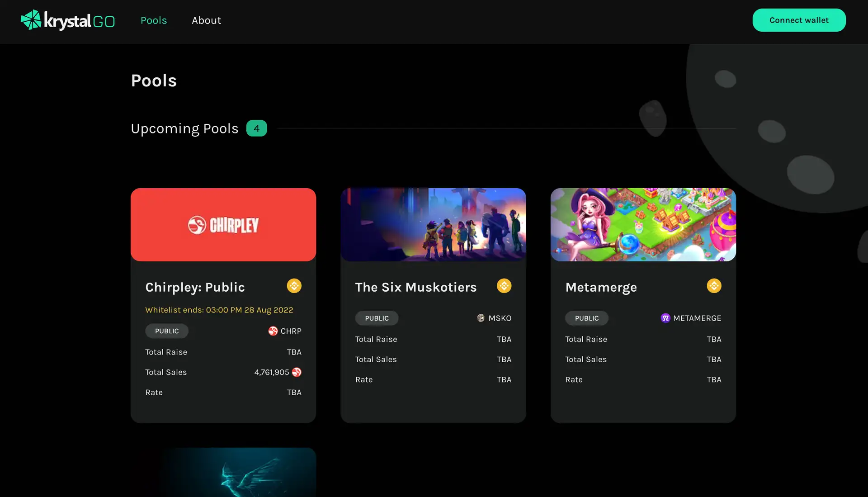This screenshot has width=868, height=497.
Task: Open the Pools nav tab
Action: (x=154, y=20)
